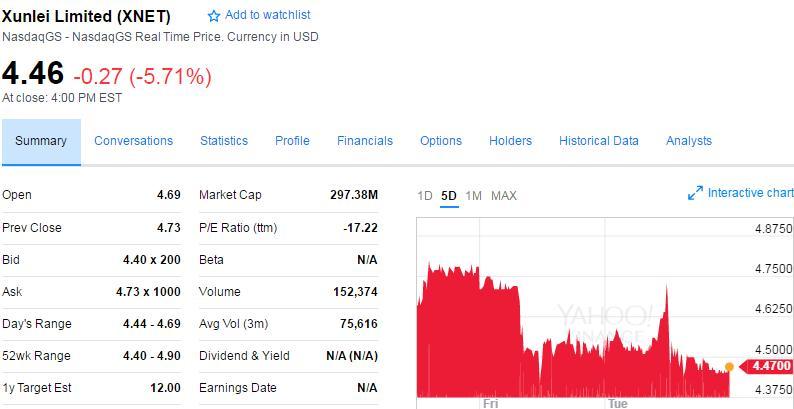Switch chart to MAX range
The image size is (794, 409).
click(504, 196)
